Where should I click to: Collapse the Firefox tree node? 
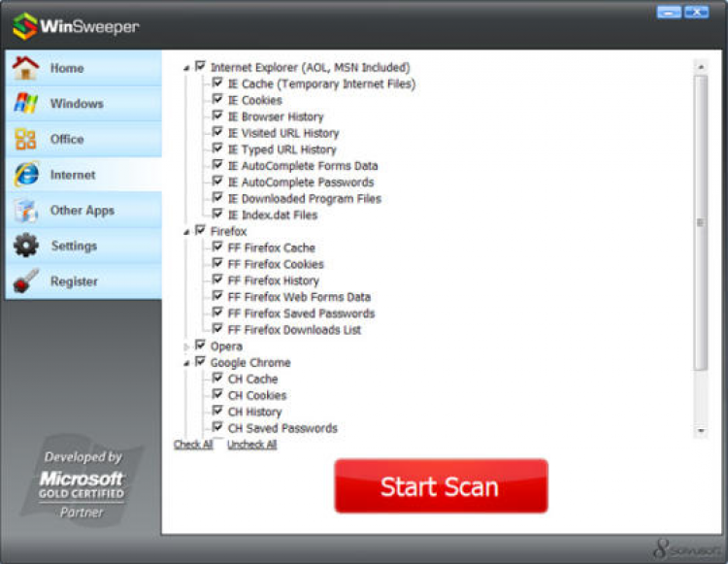[x=186, y=232]
